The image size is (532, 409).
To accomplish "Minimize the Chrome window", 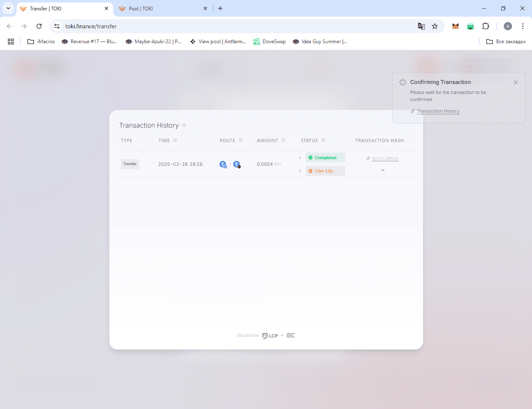I will (484, 8).
